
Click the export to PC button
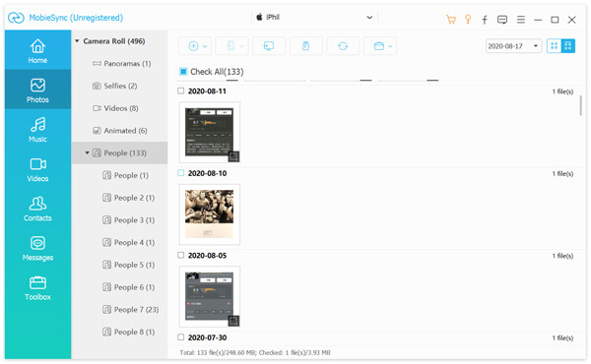(x=269, y=46)
